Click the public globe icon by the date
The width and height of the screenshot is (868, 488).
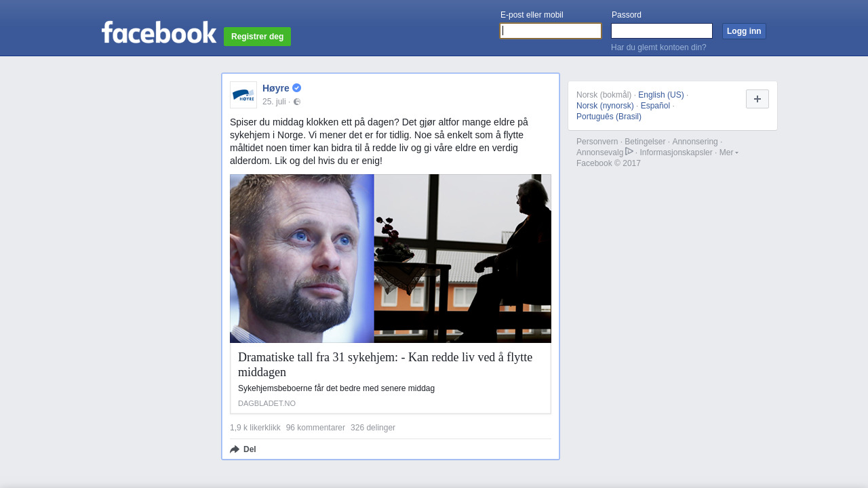point(297,102)
